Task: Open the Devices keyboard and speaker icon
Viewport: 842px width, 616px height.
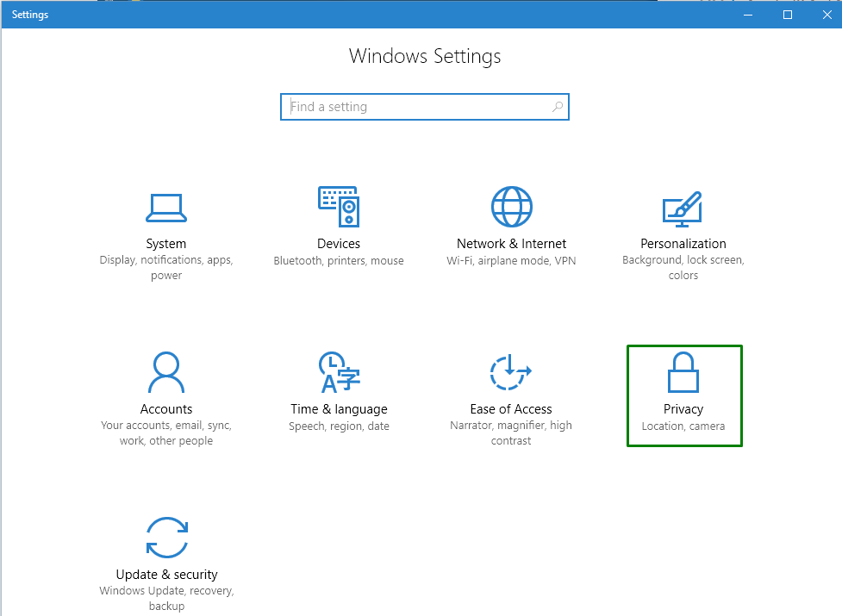Action: pyautogui.click(x=339, y=207)
